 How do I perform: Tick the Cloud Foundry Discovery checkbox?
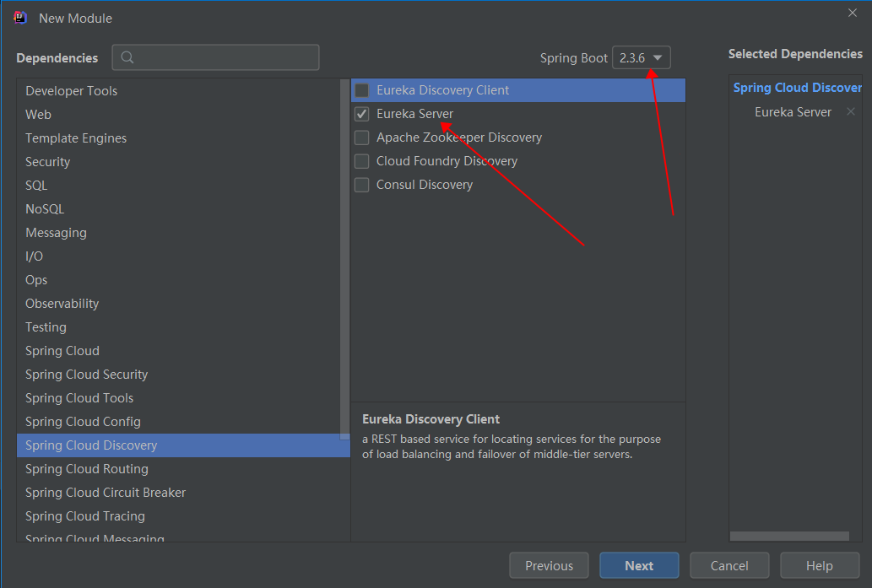click(x=361, y=161)
